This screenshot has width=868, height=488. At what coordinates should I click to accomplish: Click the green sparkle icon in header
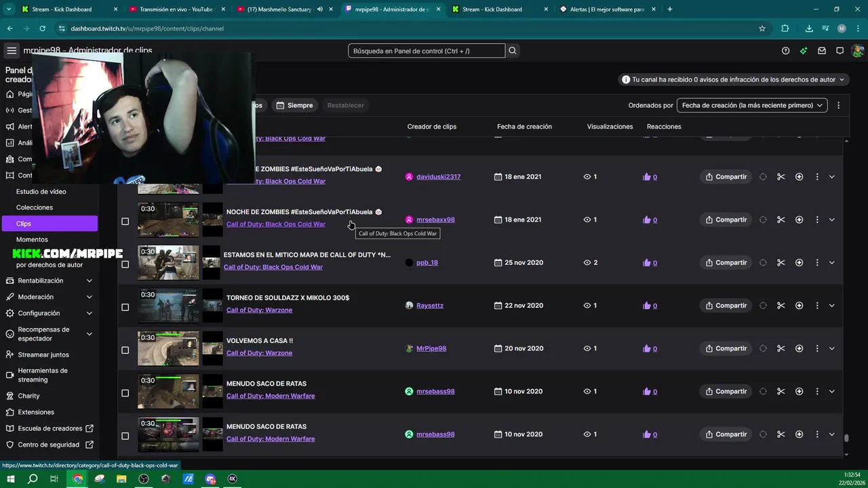[804, 51]
